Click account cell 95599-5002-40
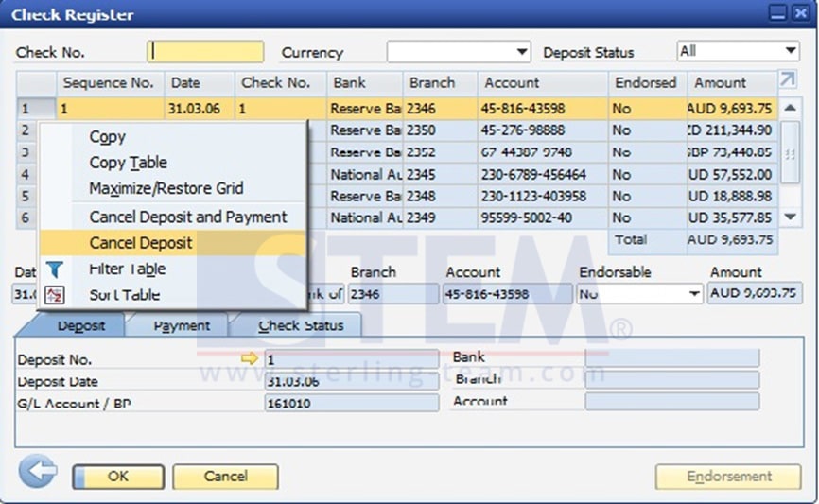 click(543, 217)
